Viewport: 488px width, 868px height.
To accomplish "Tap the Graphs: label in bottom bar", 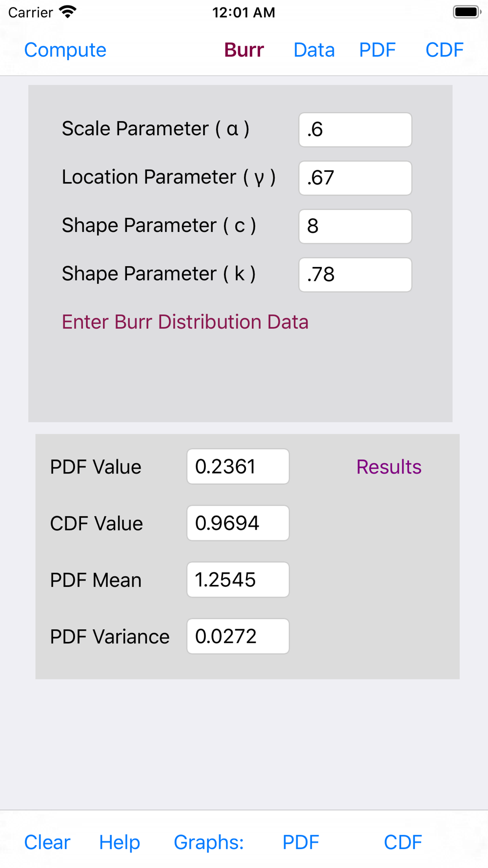I will [209, 843].
